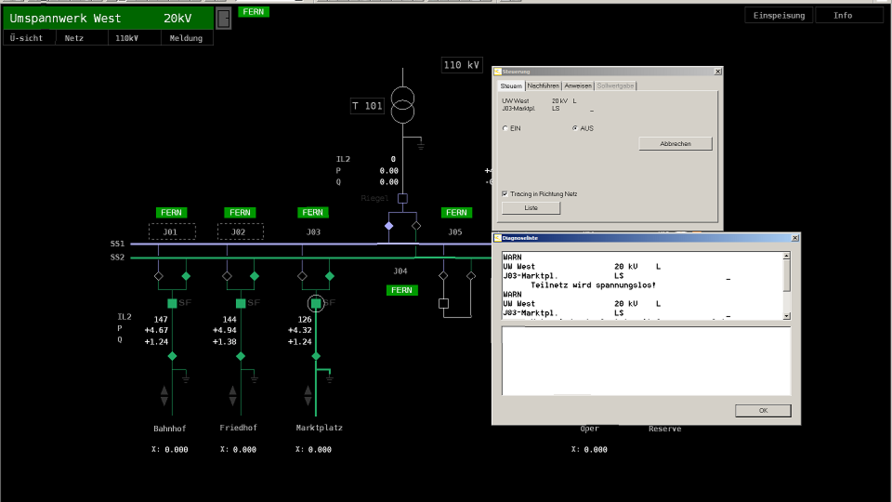Click the J02 Friedhof circuit breaker square
Viewport: 892px width, 502px height.
point(240,303)
